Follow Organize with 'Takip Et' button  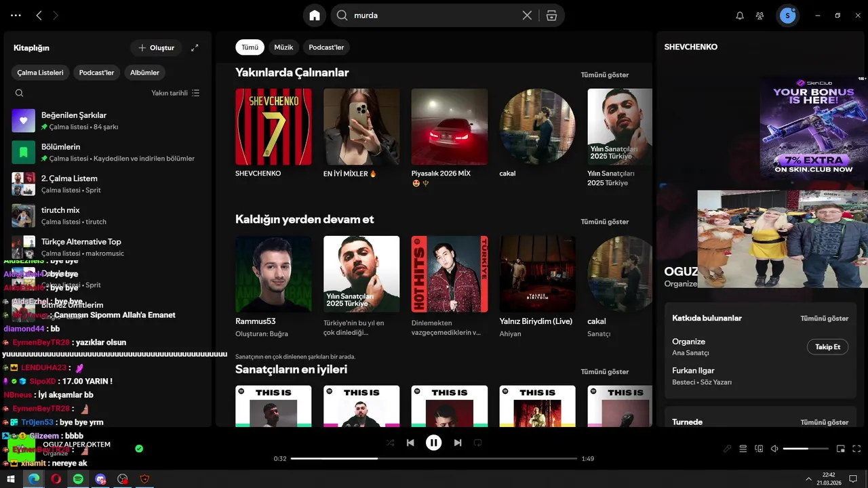coord(827,347)
